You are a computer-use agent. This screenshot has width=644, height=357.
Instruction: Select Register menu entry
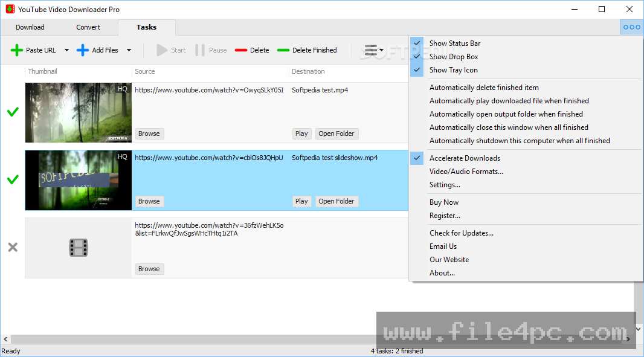tap(445, 216)
